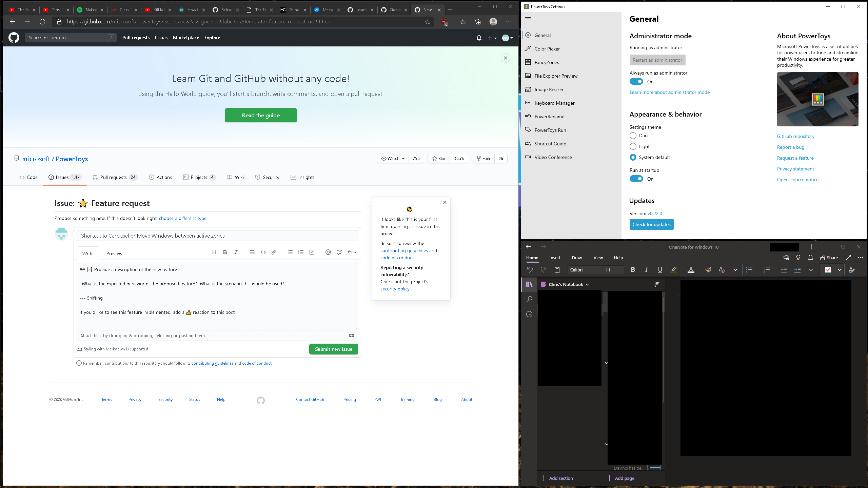
Task: Open the Pull requests repository tab
Action: coord(115,177)
